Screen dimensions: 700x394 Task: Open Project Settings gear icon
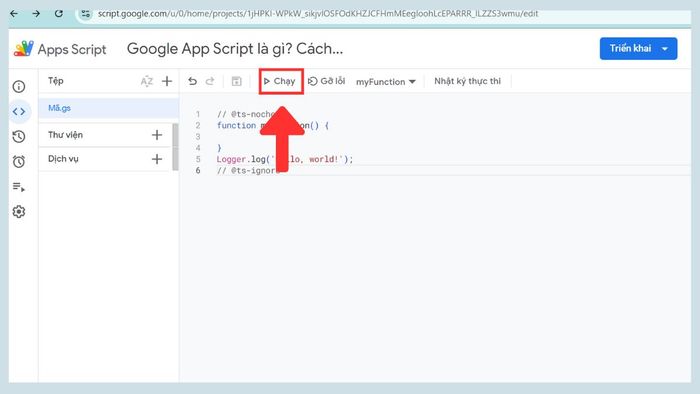[19, 212]
